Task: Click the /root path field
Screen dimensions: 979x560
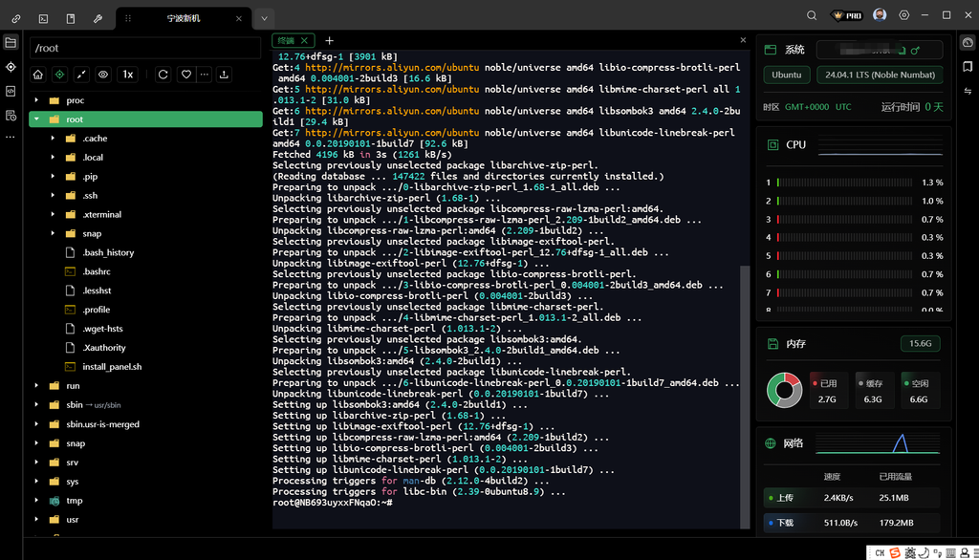Action: point(145,48)
